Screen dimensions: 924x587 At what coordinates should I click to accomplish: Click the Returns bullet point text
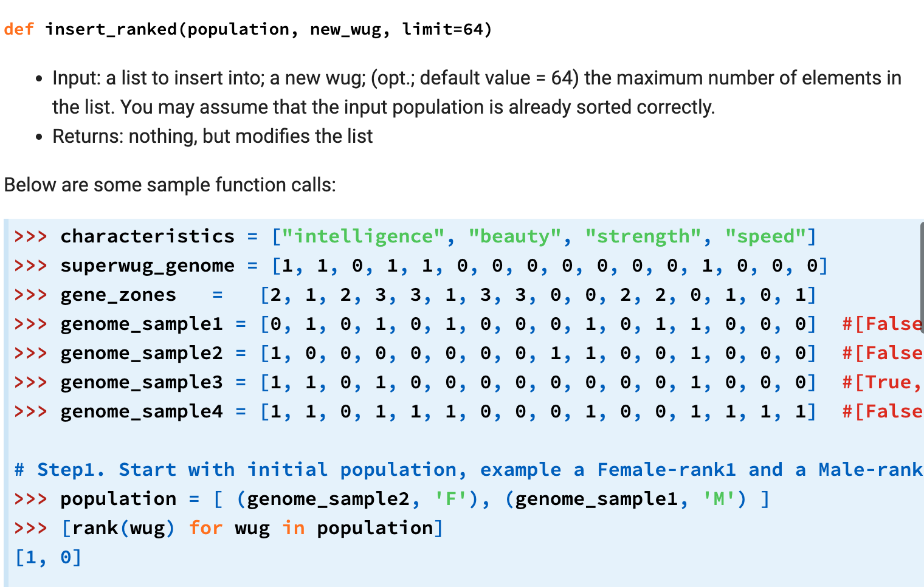[x=213, y=136]
